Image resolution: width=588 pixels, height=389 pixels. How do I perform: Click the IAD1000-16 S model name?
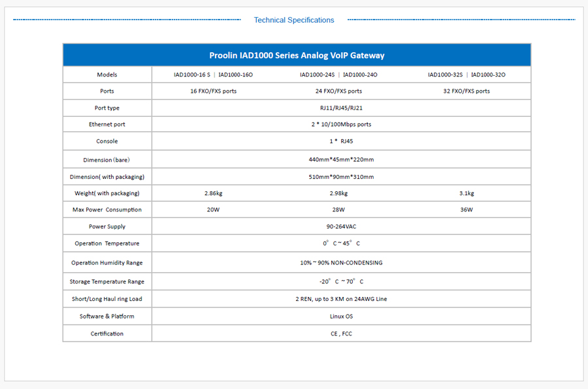(x=192, y=75)
